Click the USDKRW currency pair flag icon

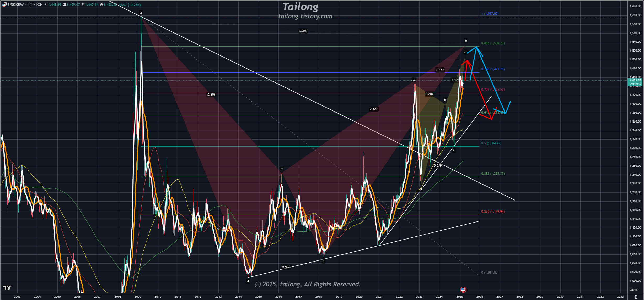point(4,4)
